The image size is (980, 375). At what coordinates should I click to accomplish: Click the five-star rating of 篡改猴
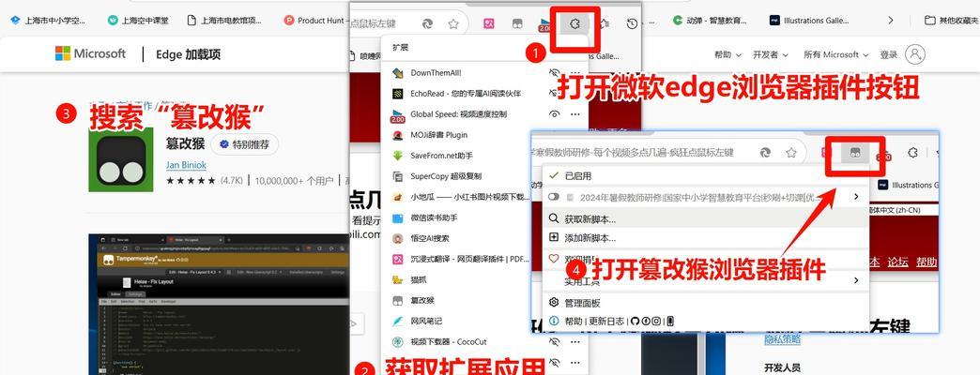[x=190, y=181]
